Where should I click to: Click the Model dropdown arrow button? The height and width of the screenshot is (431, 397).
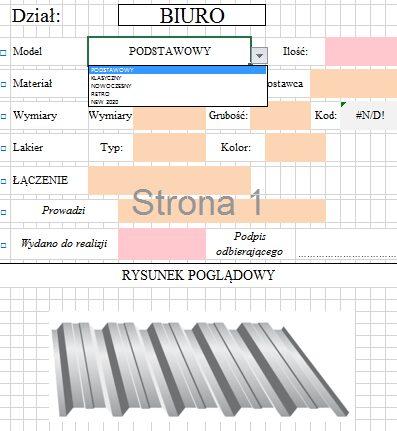[259, 56]
